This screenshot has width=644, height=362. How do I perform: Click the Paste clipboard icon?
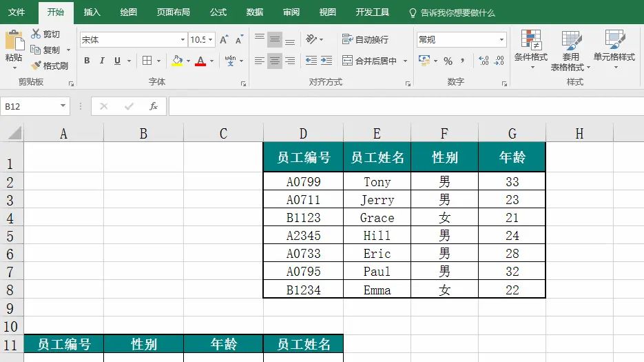tap(14, 41)
